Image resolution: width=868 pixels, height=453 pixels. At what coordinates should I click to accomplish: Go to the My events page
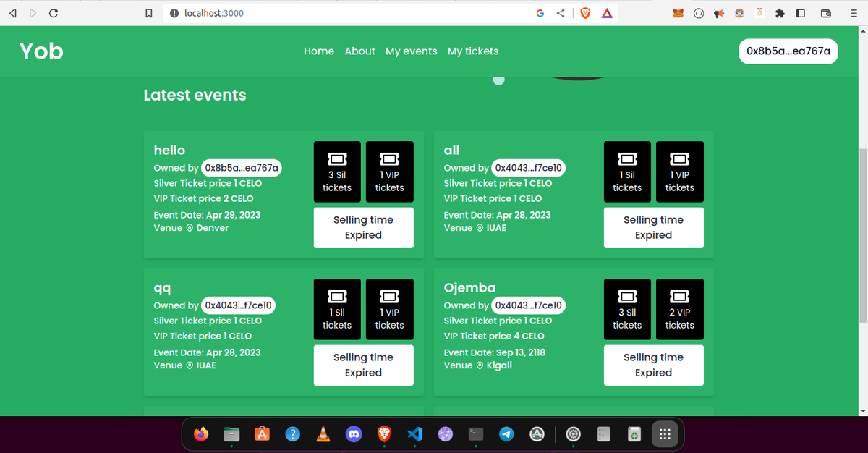pyautogui.click(x=411, y=51)
